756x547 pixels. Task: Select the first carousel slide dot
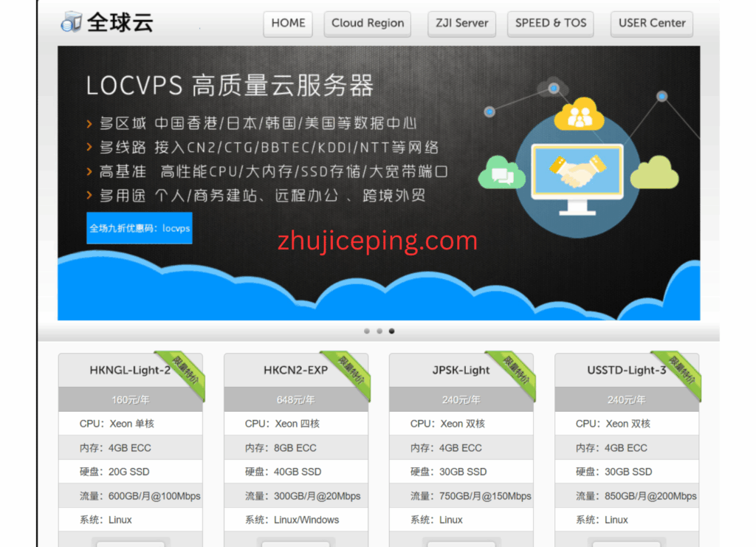pos(367,331)
